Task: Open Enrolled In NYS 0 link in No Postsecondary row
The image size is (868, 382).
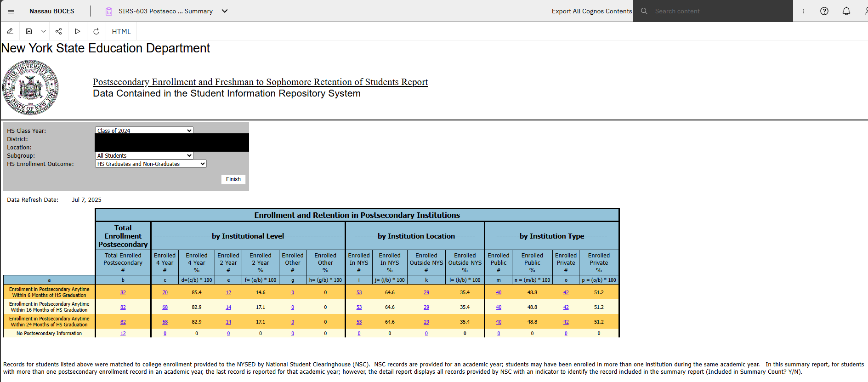Action: click(x=359, y=333)
